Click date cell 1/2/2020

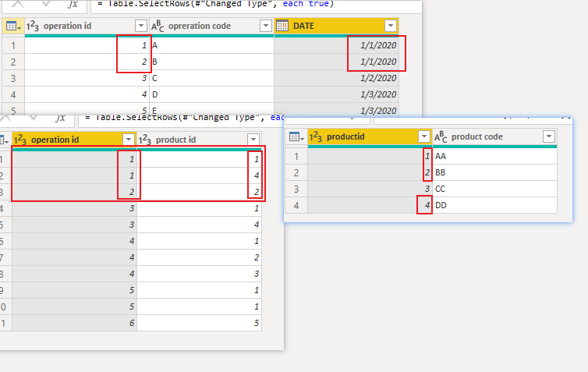click(x=336, y=78)
